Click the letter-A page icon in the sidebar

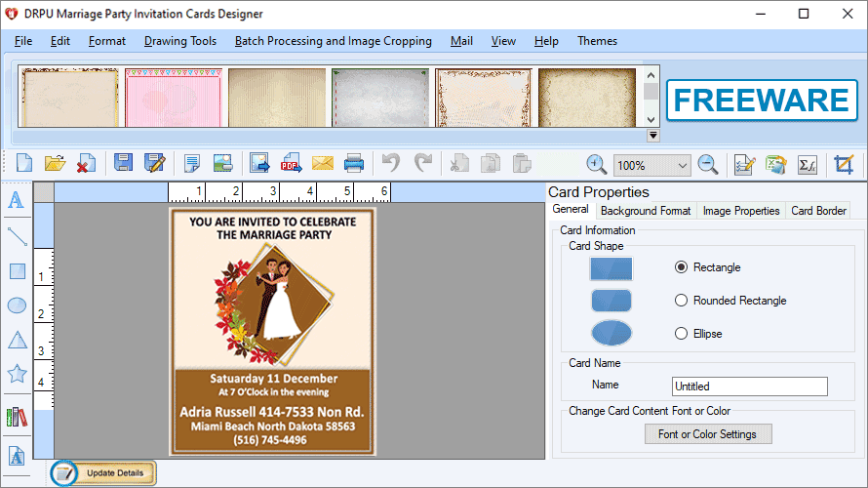point(17,457)
